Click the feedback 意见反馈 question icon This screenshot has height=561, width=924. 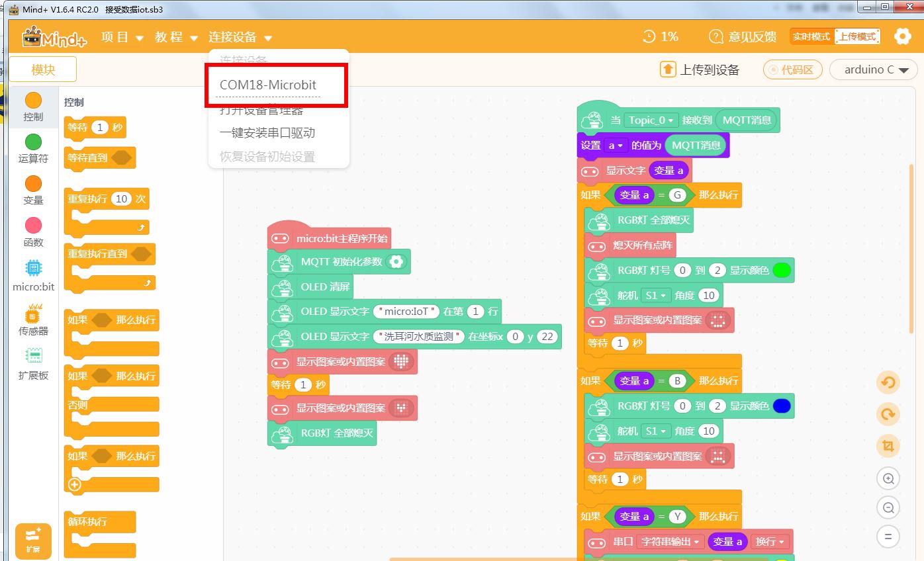(716, 36)
